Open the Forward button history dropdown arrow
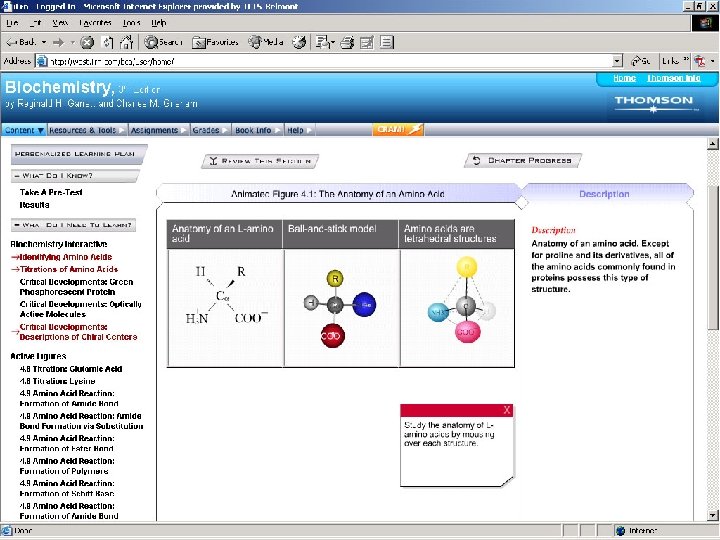 (73, 43)
